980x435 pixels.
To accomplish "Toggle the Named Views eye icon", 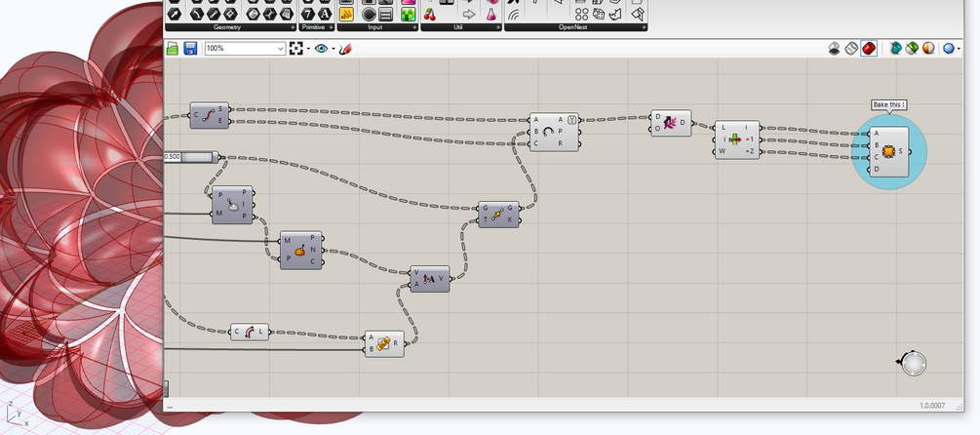I will (x=321, y=48).
